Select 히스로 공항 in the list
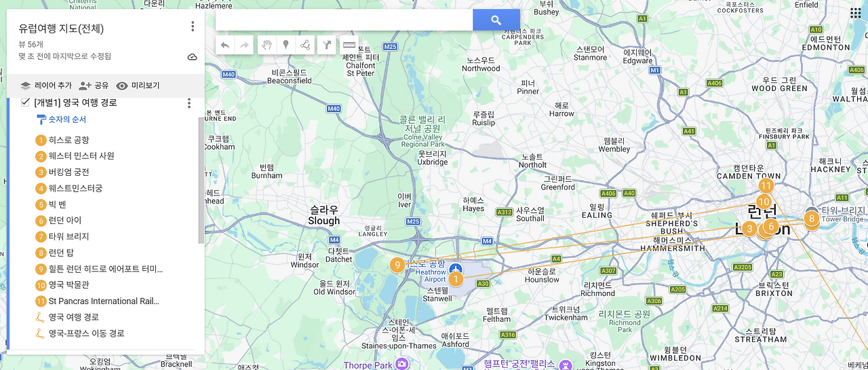 (68, 140)
